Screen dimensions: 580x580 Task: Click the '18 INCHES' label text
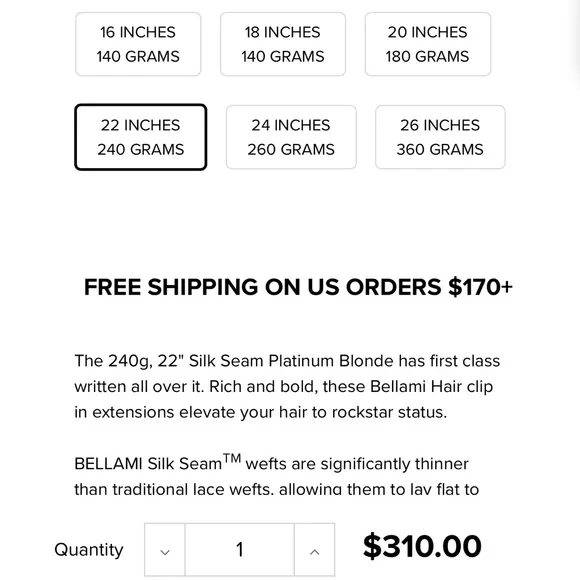coord(283,32)
